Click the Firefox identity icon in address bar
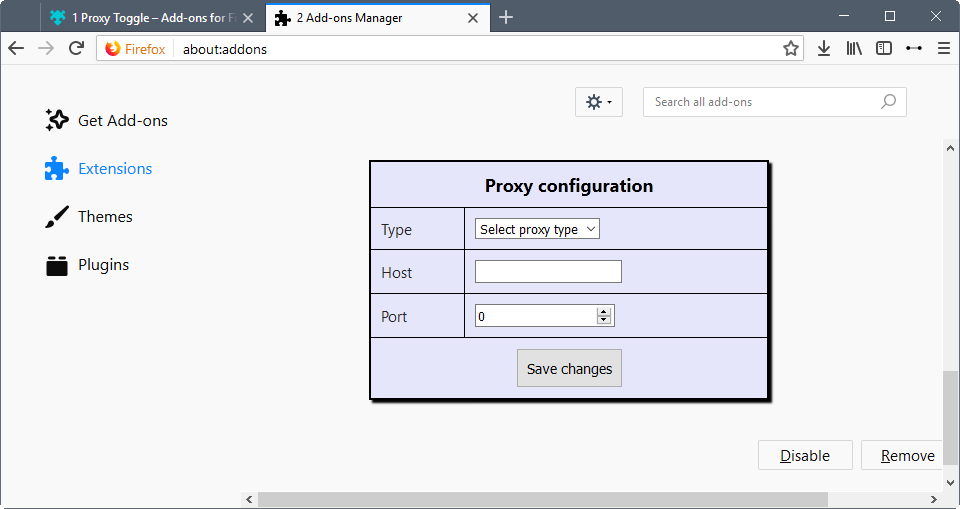This screenshot has width=960, height=509. coord(113,49)
